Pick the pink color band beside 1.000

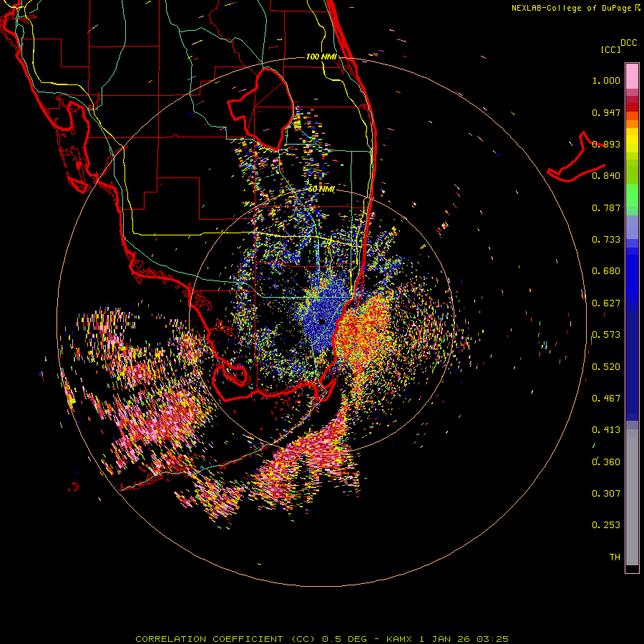coord(632,77)
